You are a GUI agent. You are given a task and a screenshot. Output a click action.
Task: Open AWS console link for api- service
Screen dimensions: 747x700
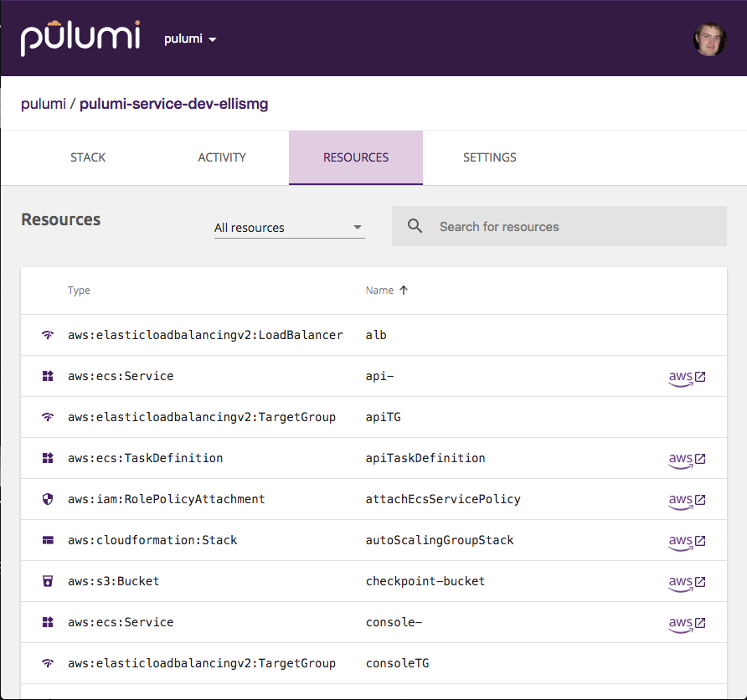(687, 377)
